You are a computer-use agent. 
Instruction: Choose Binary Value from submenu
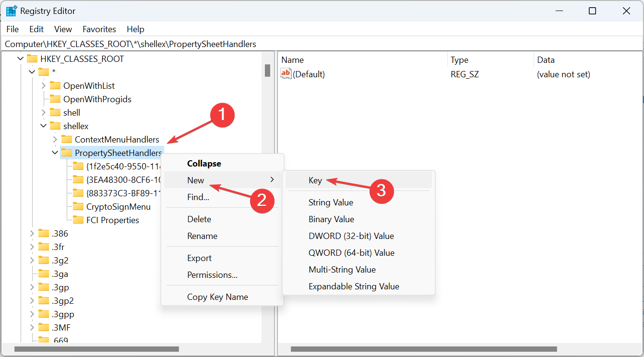pos(358,219)
